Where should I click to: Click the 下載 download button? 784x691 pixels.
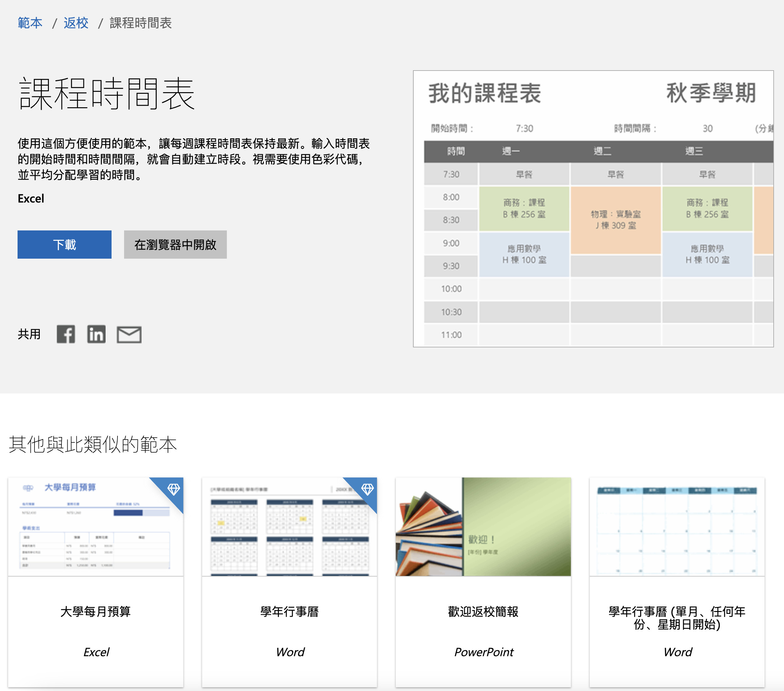(65, 245)
